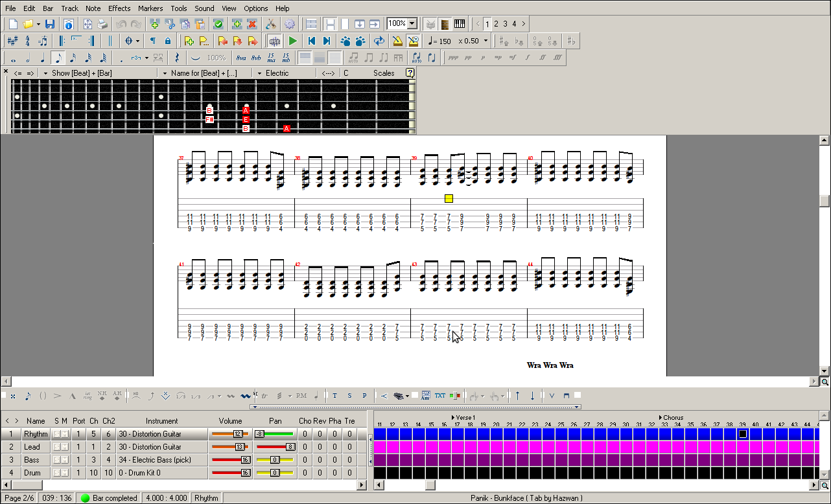
Task: Print the score with the printer icon
Action: pos(102,24)
